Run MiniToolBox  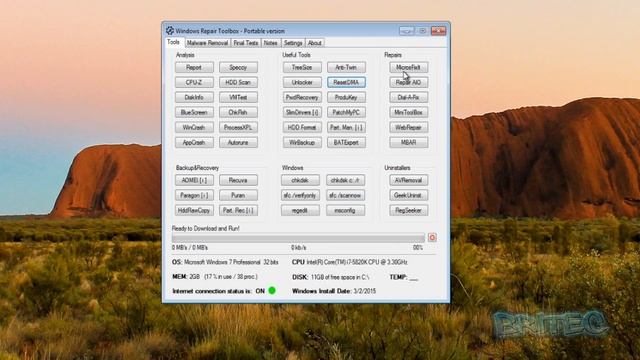409,112
